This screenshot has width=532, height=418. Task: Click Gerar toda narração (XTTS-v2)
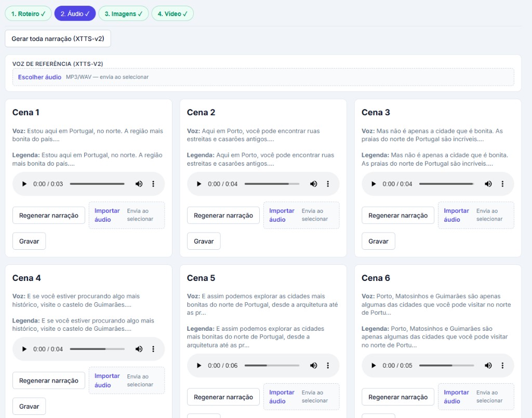click(x=58, y=38)
